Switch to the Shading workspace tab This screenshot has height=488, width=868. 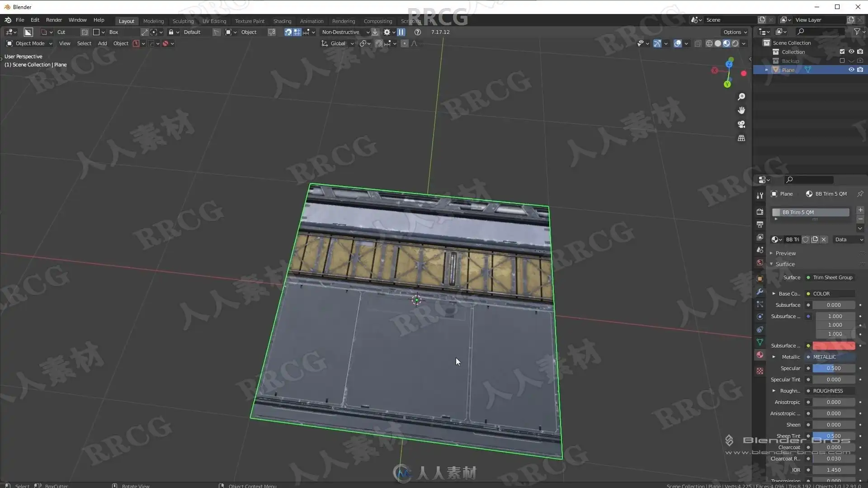coord(282,21)
